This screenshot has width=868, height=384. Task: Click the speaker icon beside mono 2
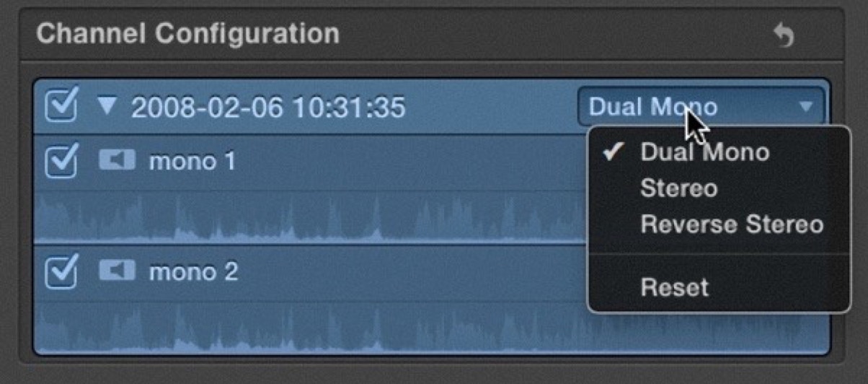(x=117, y=270)
